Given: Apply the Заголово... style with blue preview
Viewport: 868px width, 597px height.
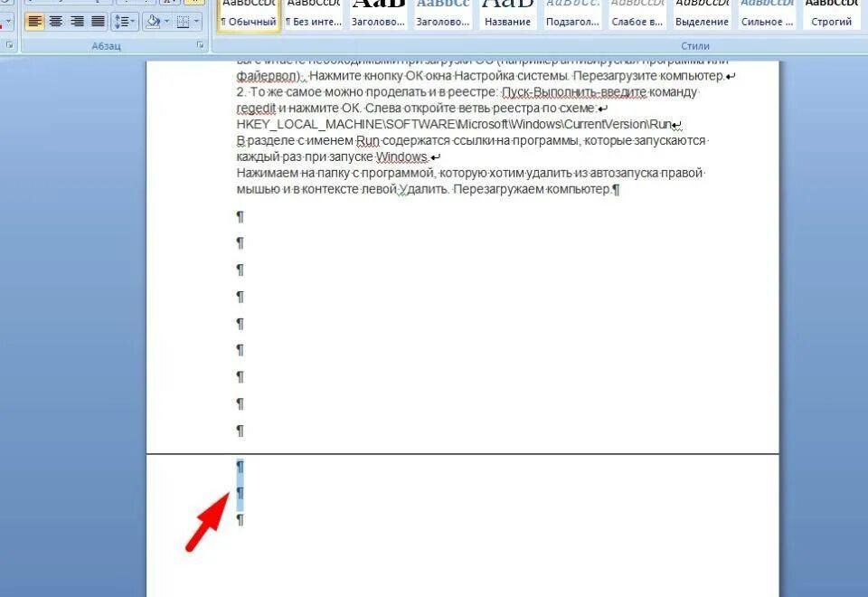Looking at the screenshot, I should tap(443, 15).
